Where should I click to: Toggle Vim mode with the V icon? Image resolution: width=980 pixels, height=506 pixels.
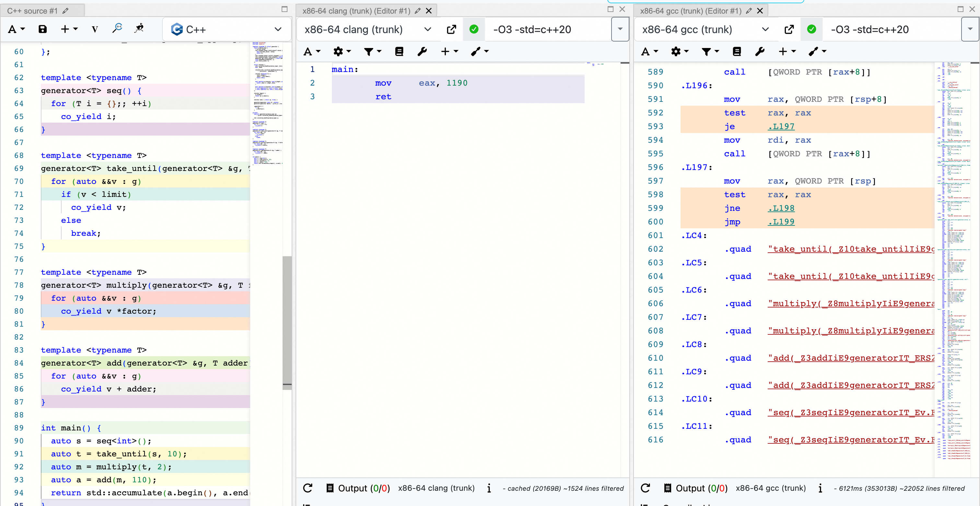(94, 29)
